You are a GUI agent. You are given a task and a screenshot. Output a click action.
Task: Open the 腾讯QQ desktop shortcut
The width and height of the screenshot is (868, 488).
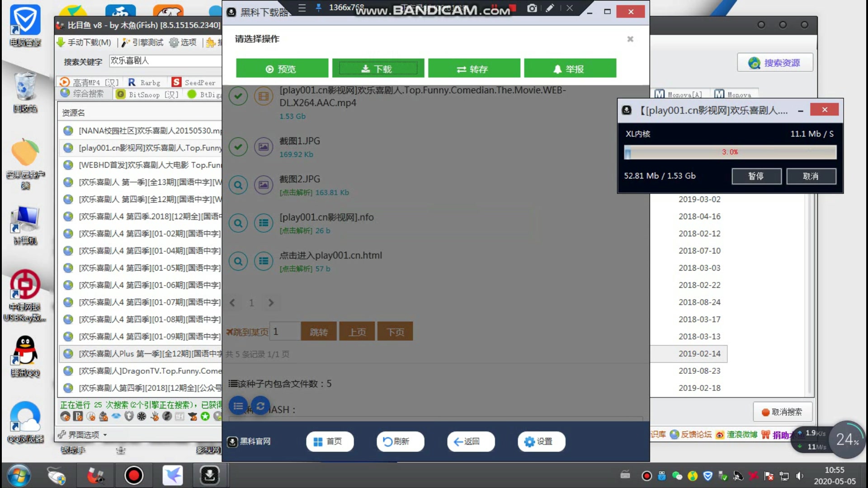(x=25, y=357)
